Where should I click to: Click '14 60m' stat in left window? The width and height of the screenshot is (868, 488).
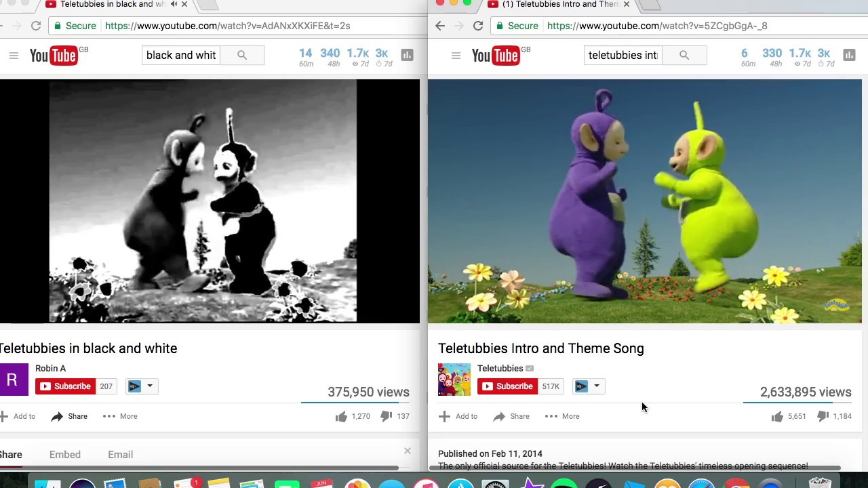tap(306, 57)
